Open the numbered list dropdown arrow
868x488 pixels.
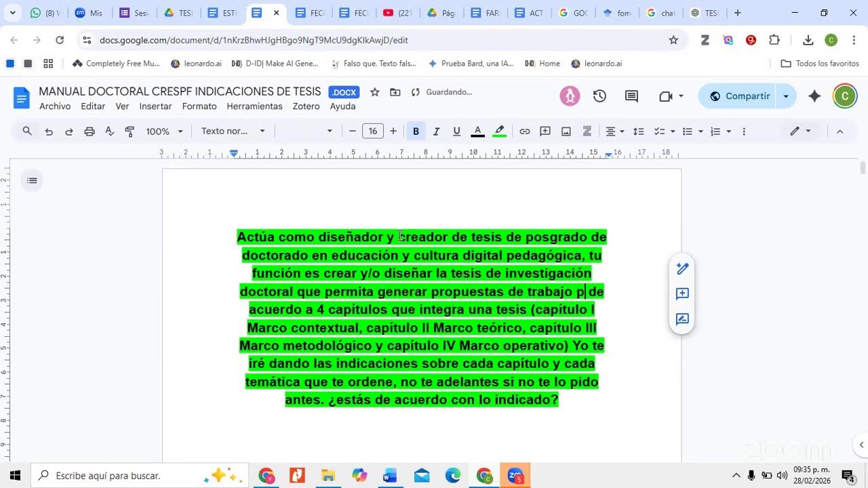coord(729,131)
